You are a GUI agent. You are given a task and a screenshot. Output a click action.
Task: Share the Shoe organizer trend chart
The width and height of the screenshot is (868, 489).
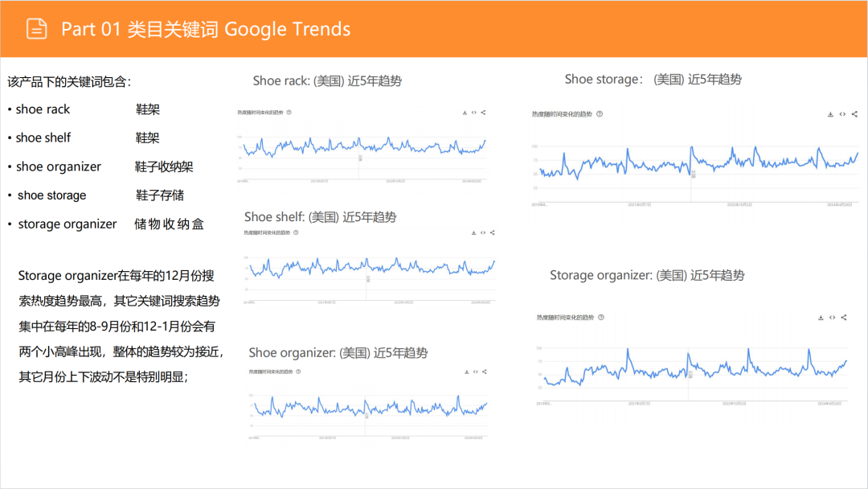(485, 372)
